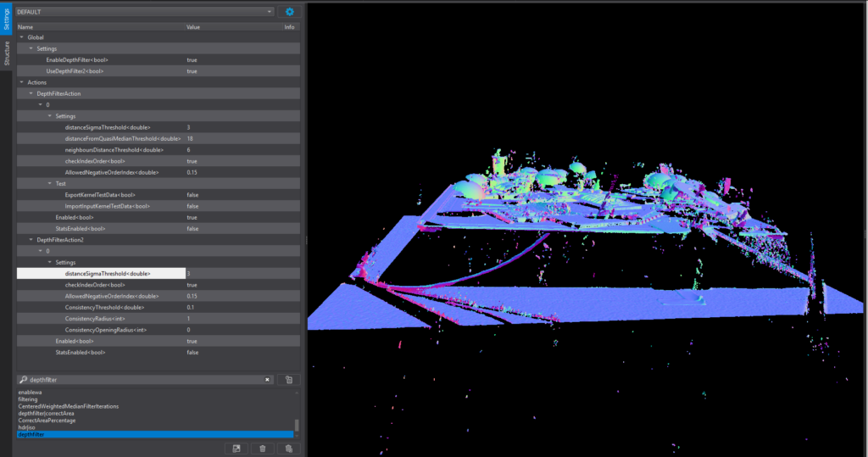
Task: Click the clipboard icon beside search field
Action: tap(289, 380)
